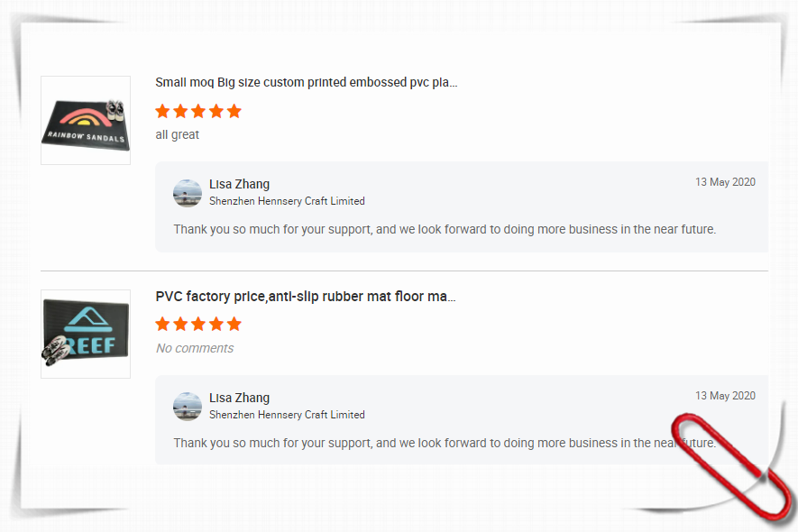Click the first reply's 'Thank you so much' message
Screen dimensions: 798x532
pyautogui.click(x=445, y=230)
